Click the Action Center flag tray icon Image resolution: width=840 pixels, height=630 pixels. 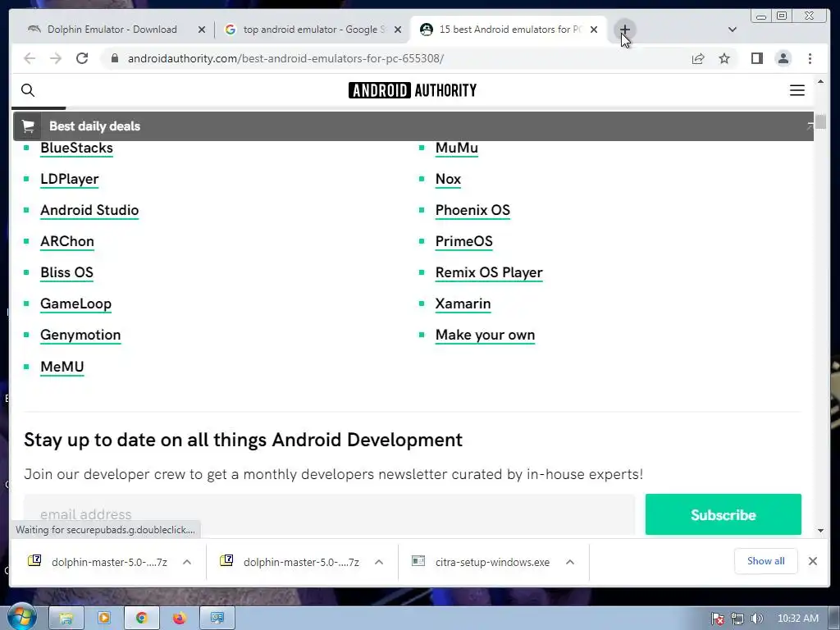tap(718, 619)
